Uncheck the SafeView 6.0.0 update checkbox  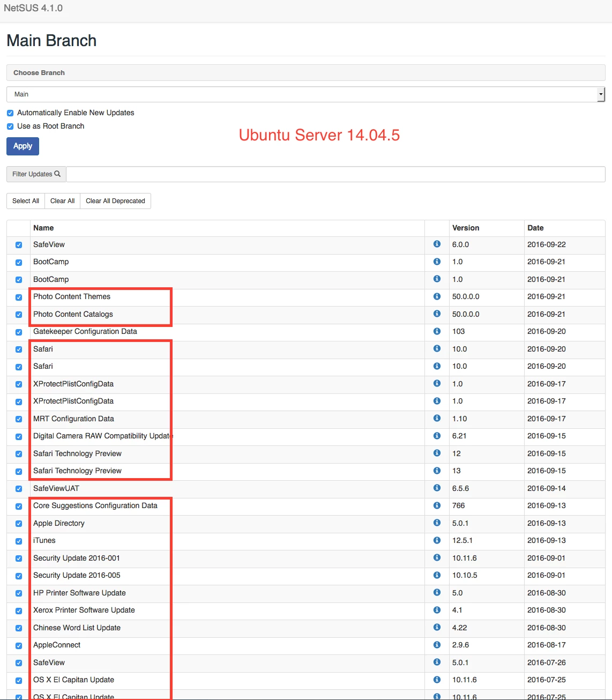(19, 245)
